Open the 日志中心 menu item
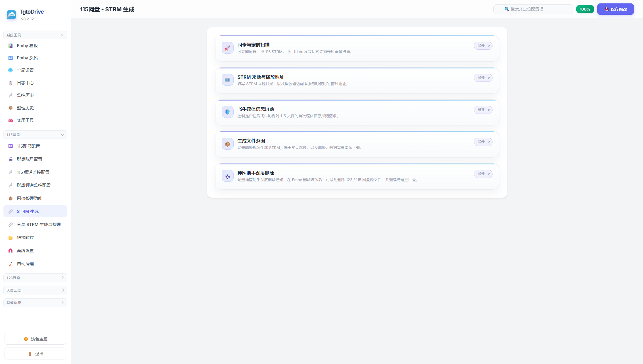643x364 pixels. [x=35, y=83]
